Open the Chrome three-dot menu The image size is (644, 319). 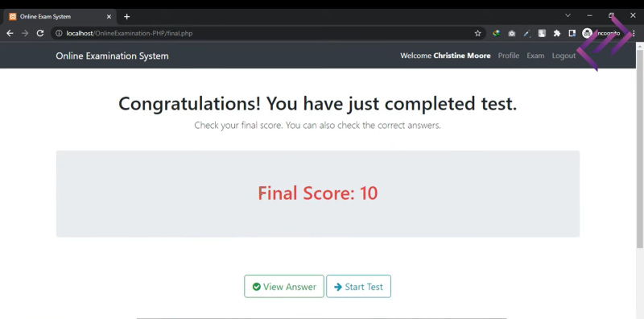pyautogui.click(x=634, y=33)
